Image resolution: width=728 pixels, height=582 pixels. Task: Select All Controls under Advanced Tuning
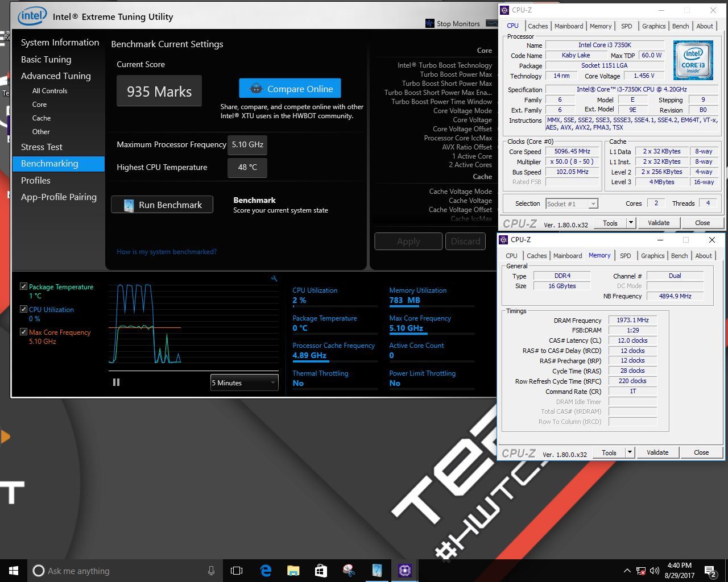pos(50,91)
